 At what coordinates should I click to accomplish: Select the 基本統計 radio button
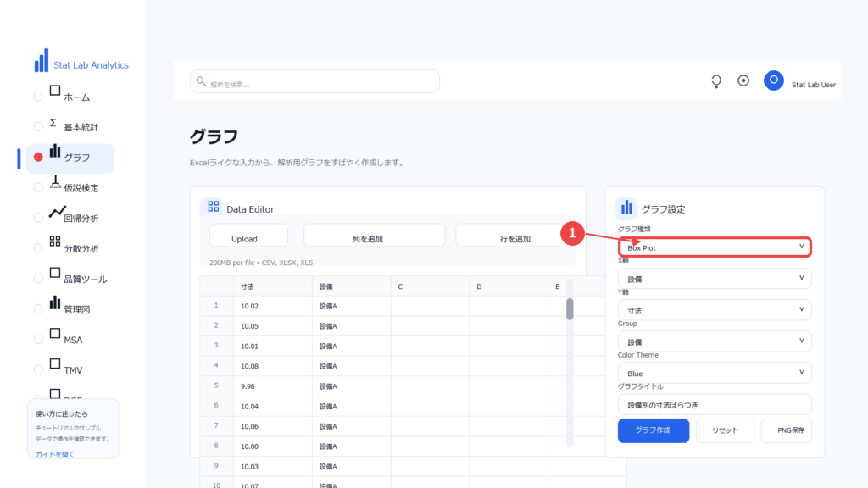[x=38, y=127]
